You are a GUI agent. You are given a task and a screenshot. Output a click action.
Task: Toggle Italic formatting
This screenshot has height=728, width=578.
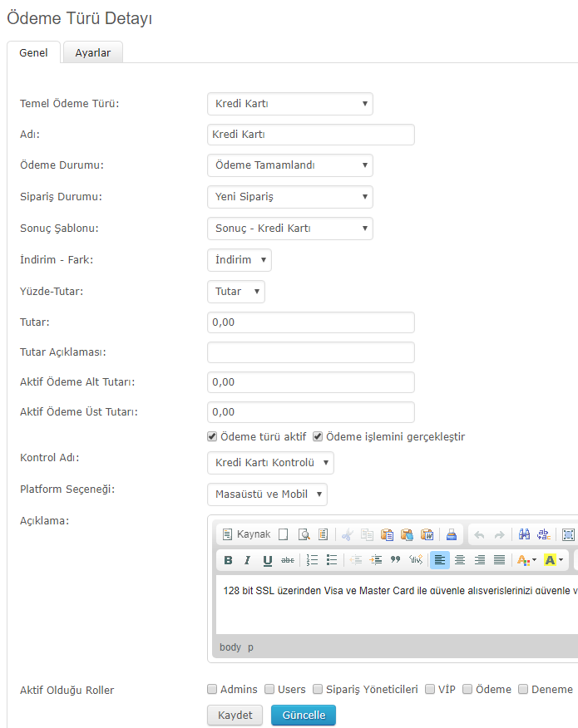coord(247,560)
